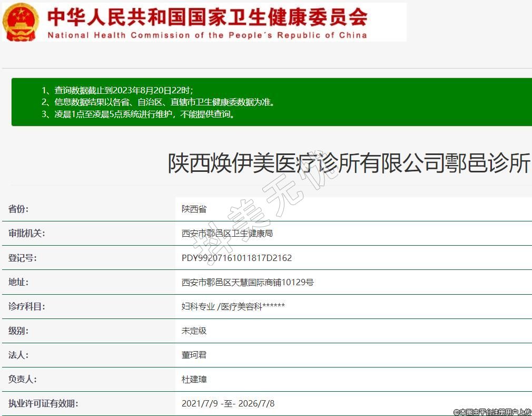532x416 pixels.
Task: Click the 本图由平台注册用户上传 caption
Action: pos(492,411)
